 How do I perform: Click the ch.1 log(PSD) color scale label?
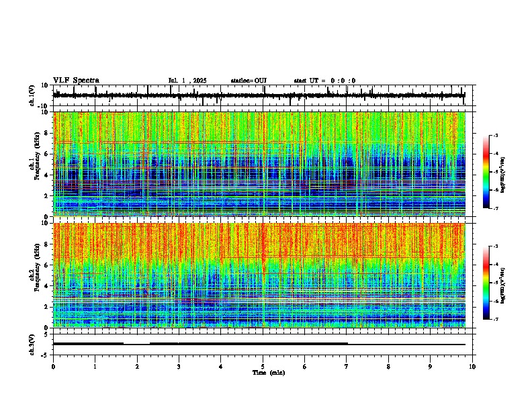[503, 175]
